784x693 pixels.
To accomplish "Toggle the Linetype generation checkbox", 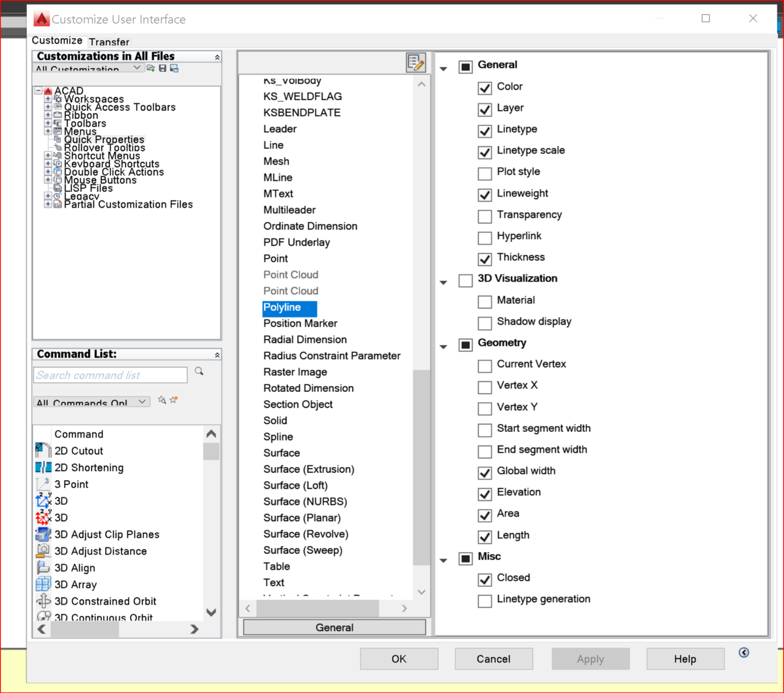I will (485, 601).
